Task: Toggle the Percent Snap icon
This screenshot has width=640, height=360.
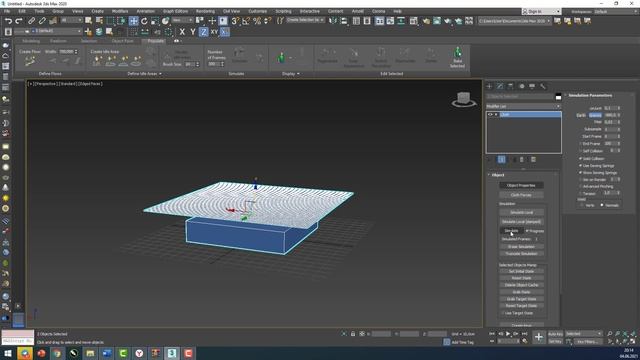Action: 257,21
